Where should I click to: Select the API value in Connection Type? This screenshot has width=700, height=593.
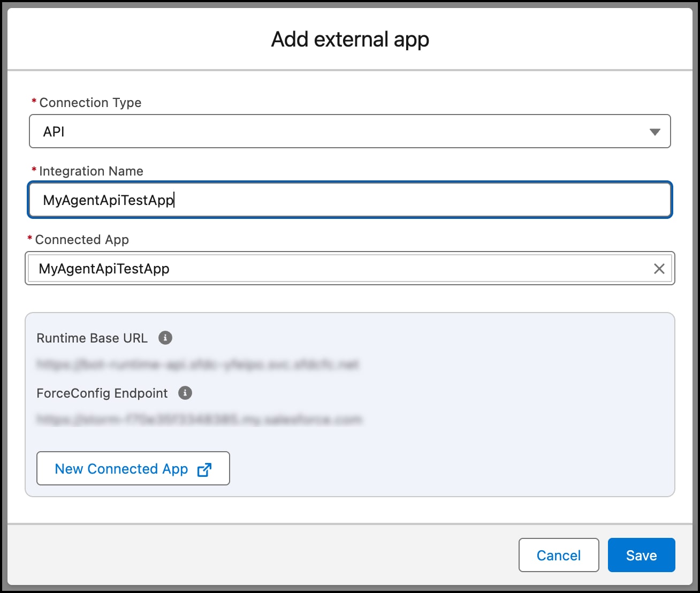54,132
